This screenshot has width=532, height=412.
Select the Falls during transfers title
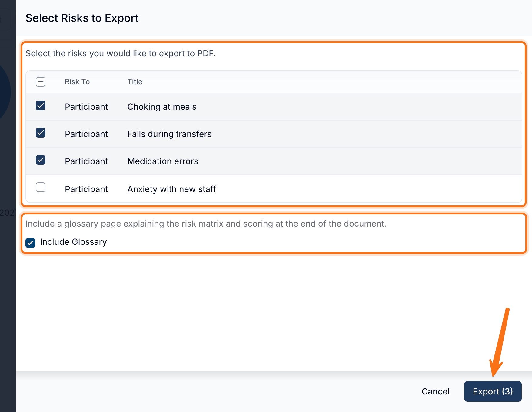(169, 134)
